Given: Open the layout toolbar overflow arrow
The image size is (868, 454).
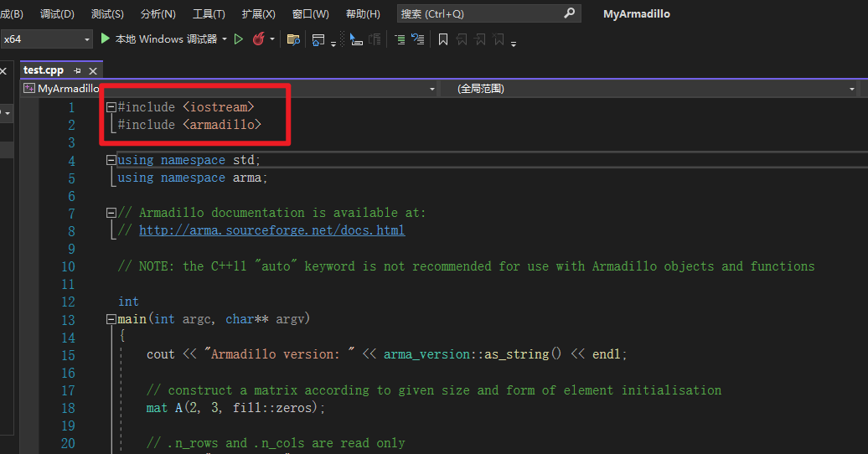Looking at the screenshot, I should (333, 44).
